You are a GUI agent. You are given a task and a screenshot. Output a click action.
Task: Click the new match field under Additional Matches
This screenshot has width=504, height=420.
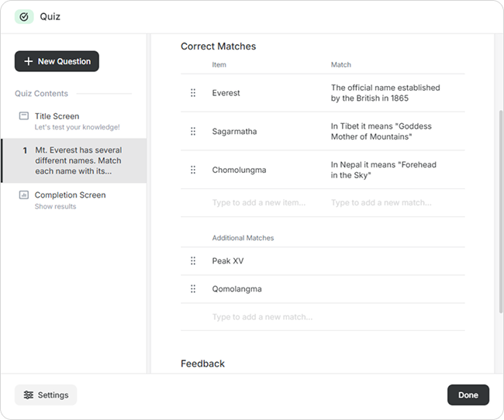pyautogui.click(x=262, y=317)
